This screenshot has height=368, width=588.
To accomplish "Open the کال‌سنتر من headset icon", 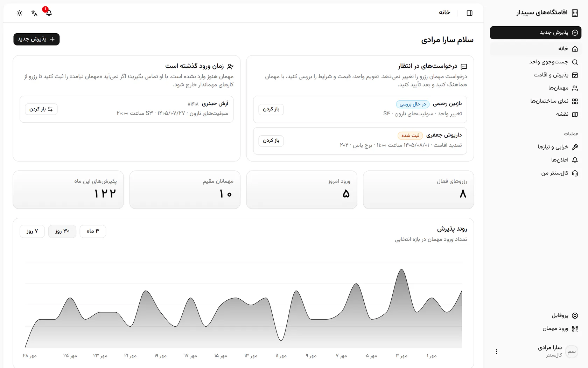I will coord(575,173).
